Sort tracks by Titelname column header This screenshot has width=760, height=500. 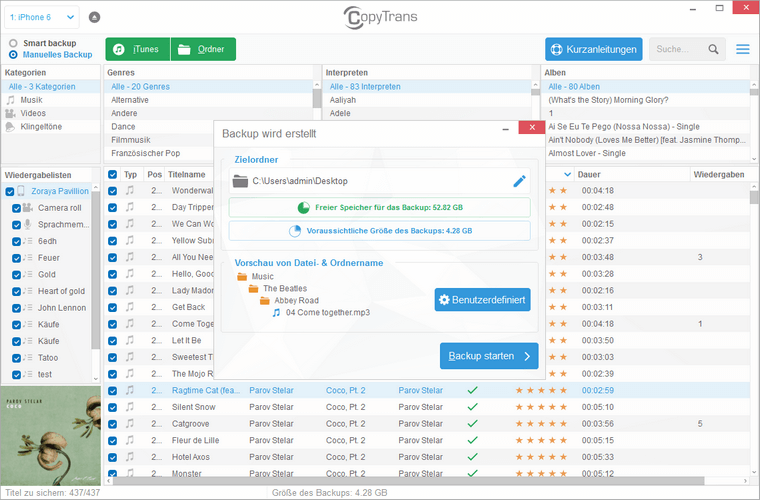pos(187,174)
